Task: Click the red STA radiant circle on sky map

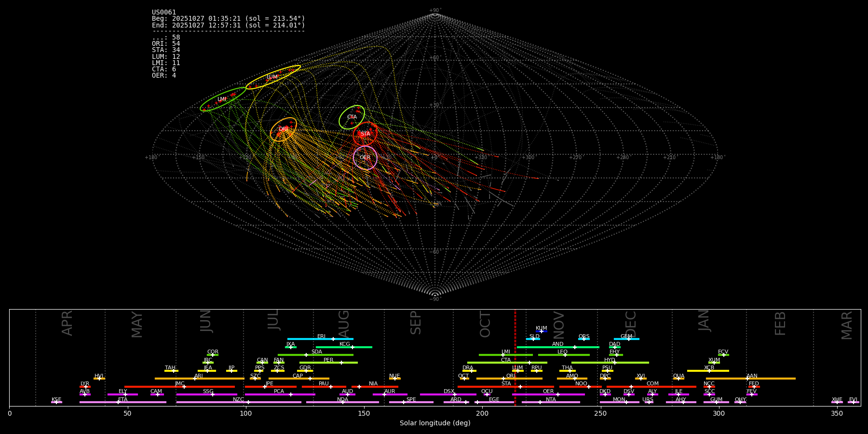Action: [365, 134]
